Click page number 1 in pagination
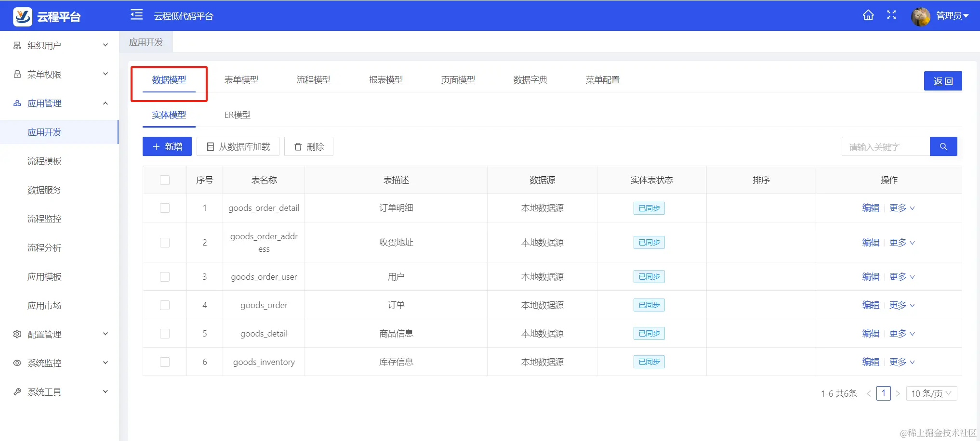The height and width of the screenshot is (441, 980). [884, 393]
